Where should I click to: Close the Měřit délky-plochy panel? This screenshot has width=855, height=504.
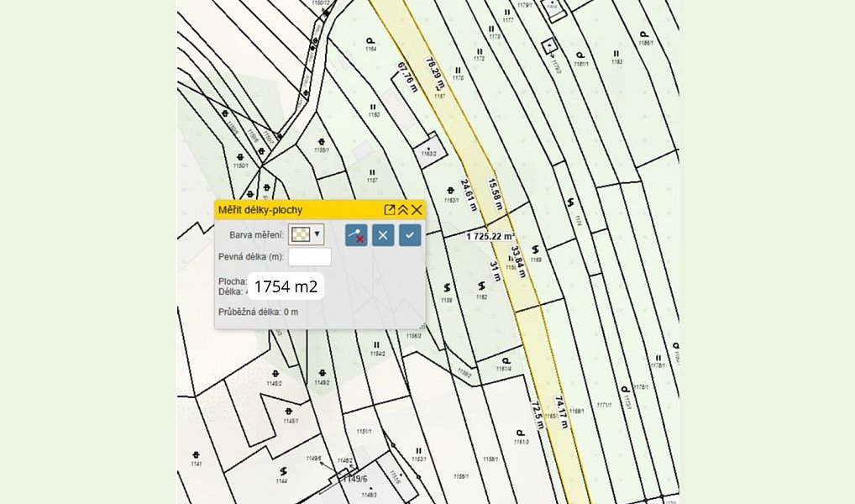click(417, 210)
